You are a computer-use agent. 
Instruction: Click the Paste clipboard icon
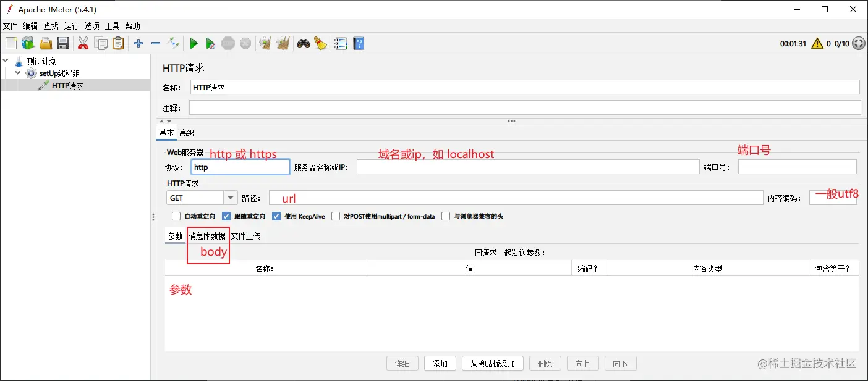pos(118,43)
